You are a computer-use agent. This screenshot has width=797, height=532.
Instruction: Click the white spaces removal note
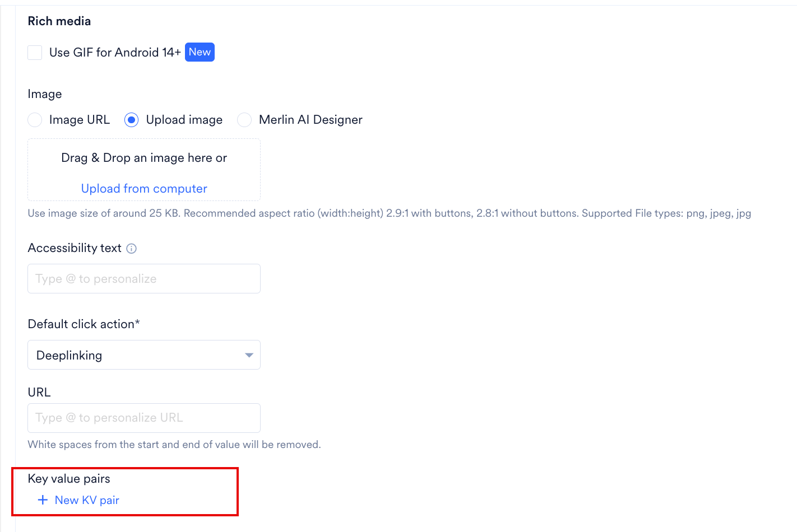[174, 445]
